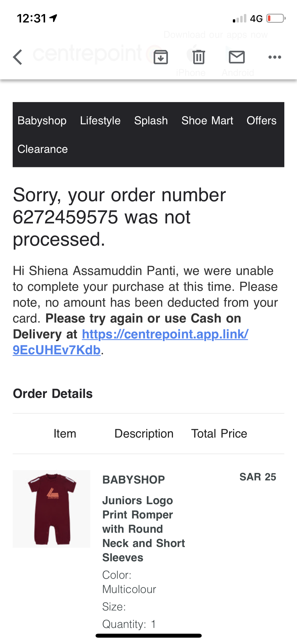Screen dimensions: 297x644
Task: Delete the email using the trash icon
Action: pyautogui.click(x=199, y=57)
